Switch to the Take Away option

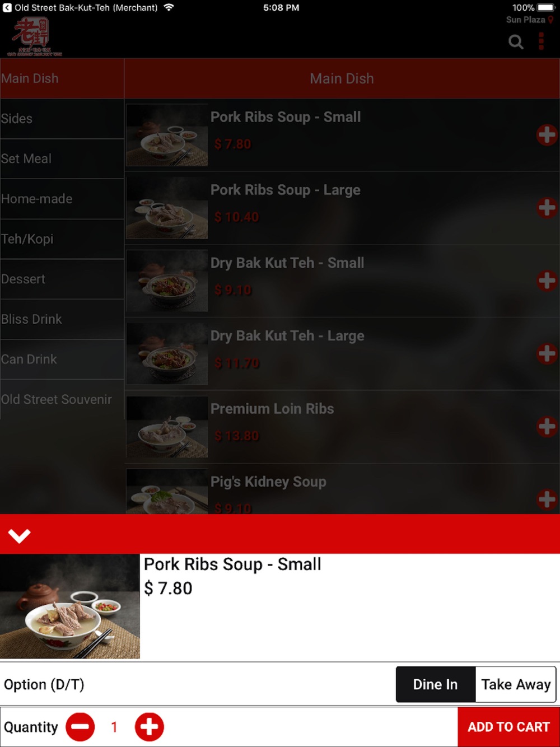[516, 684]
